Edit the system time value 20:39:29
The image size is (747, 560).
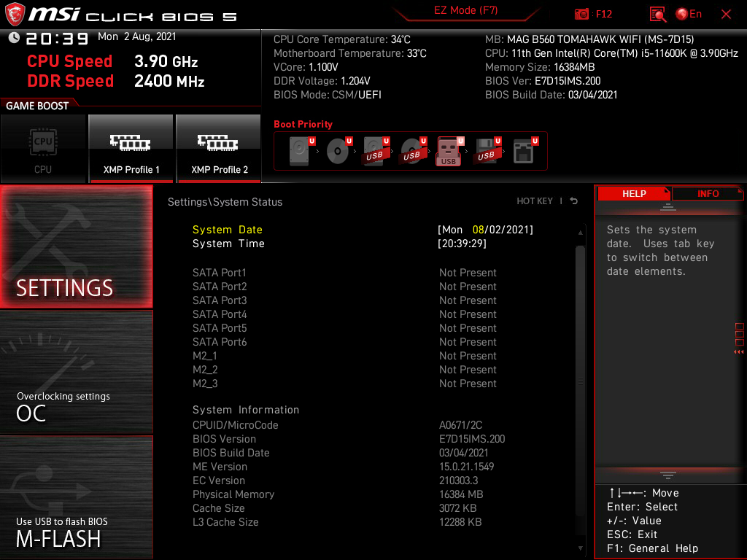(x=462, y=244)
